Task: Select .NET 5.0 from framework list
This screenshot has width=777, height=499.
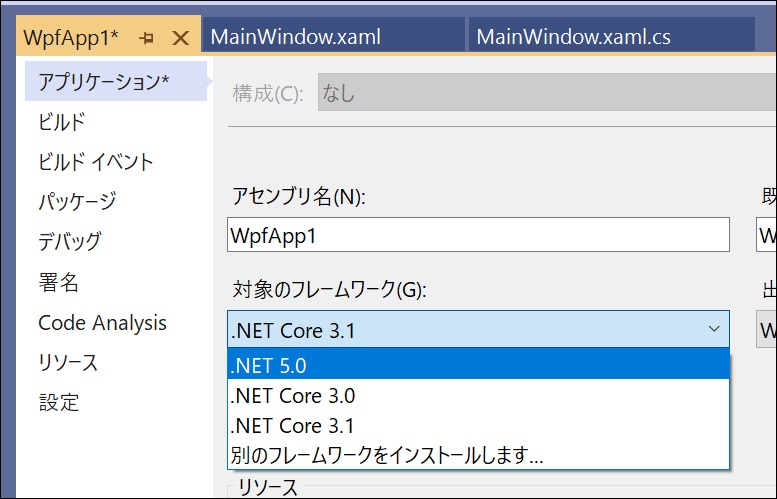Action: 478,365
